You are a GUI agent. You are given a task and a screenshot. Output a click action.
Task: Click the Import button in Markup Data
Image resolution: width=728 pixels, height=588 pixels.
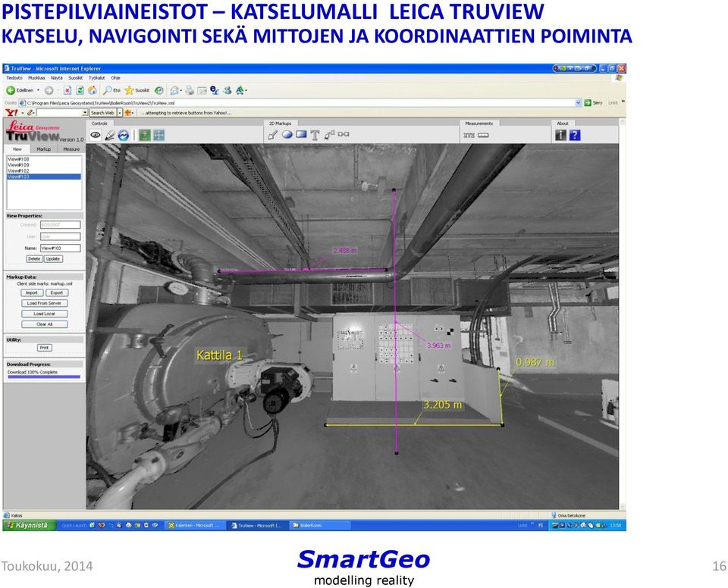[32, 292]
